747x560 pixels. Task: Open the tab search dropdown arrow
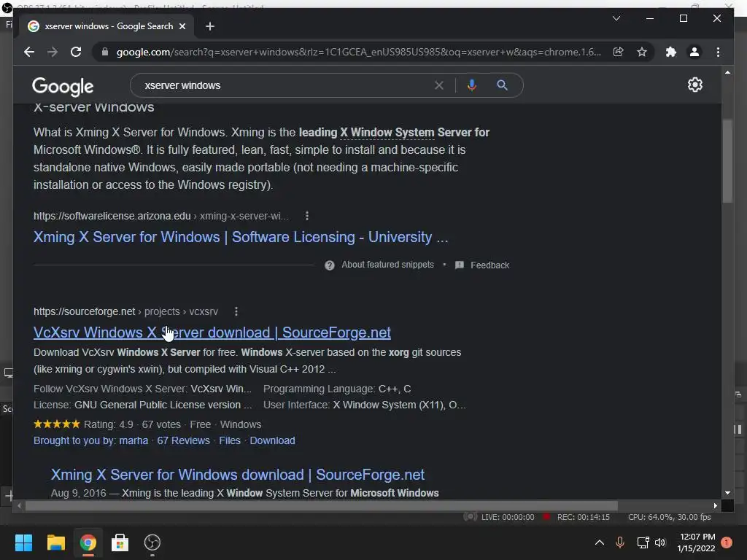tap(616, 18)
